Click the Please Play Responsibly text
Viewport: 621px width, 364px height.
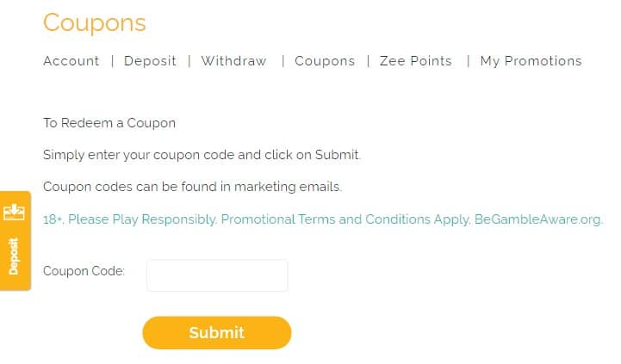tap(143, 219)
